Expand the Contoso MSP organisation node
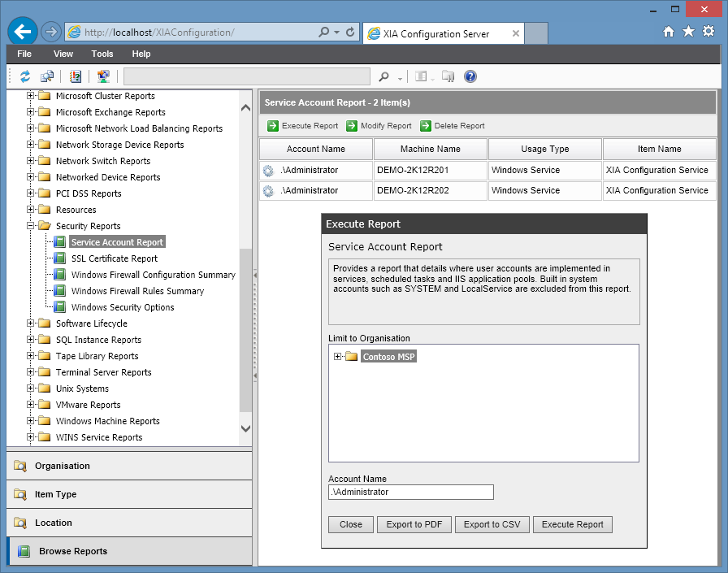728x573 pixels. [x=338, y=357]
